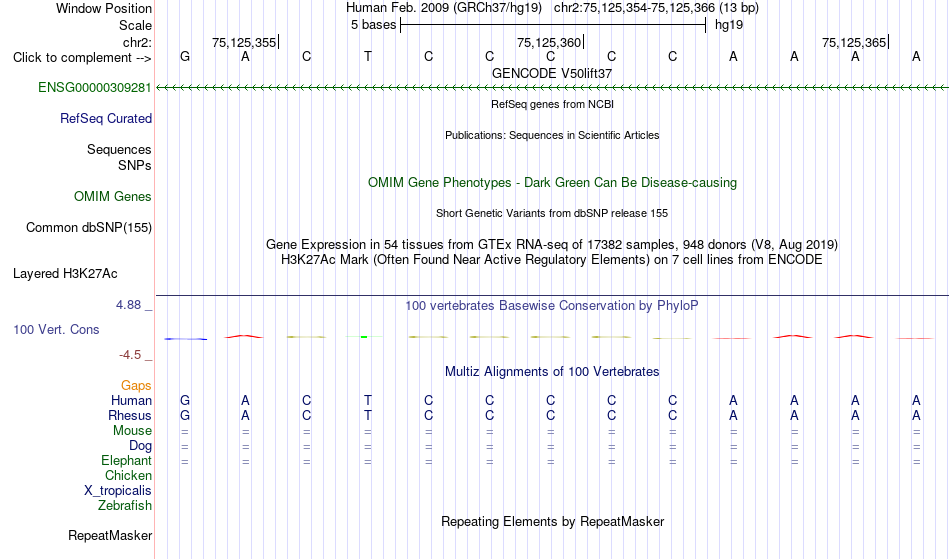Click the 4.88 PhyloP upper scale value
This screenshot has width=950, height=559.
click(128, 305)
